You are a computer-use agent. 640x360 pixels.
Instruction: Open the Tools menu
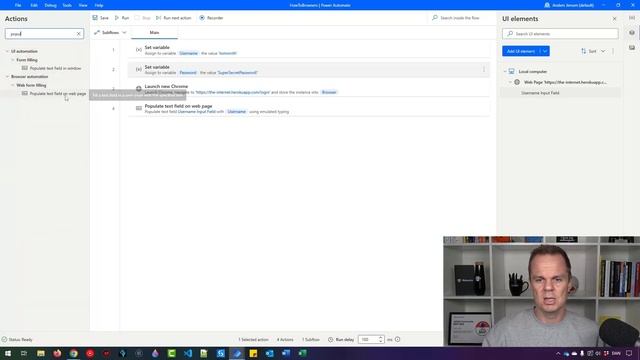tap(67, 5)
